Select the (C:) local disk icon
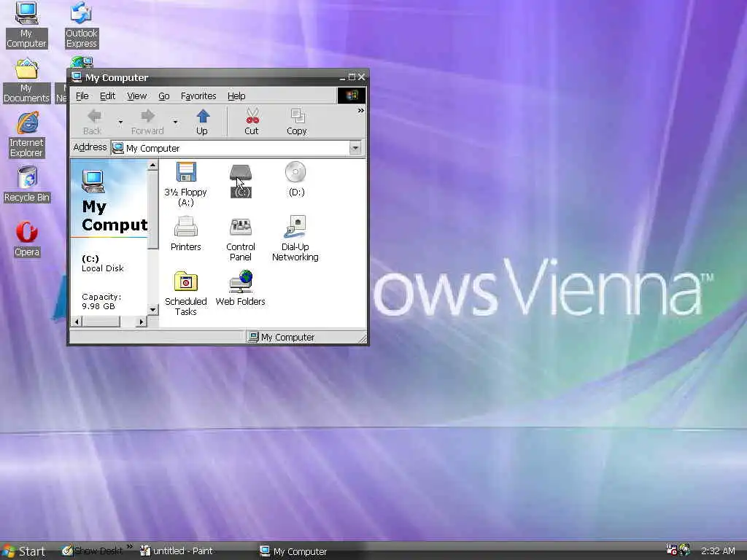747x560 pixels. coord(241,181)
